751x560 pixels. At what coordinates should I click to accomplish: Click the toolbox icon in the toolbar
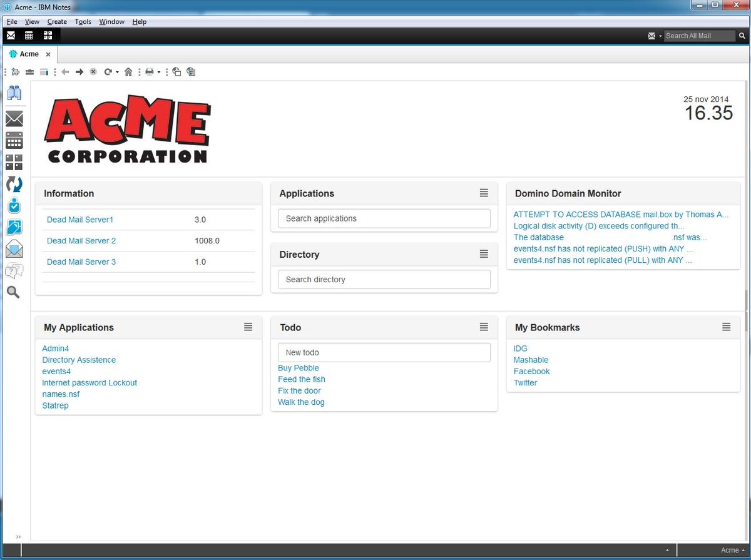(29, 72)
